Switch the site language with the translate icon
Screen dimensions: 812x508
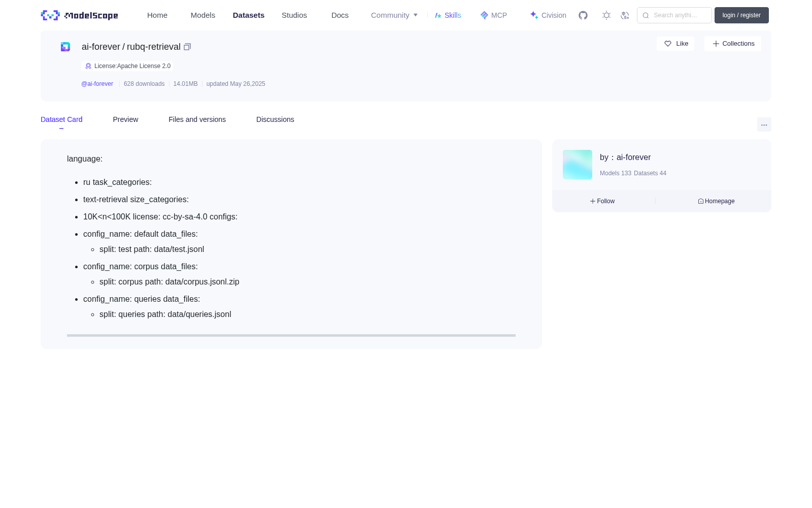[x=625, y=15]
